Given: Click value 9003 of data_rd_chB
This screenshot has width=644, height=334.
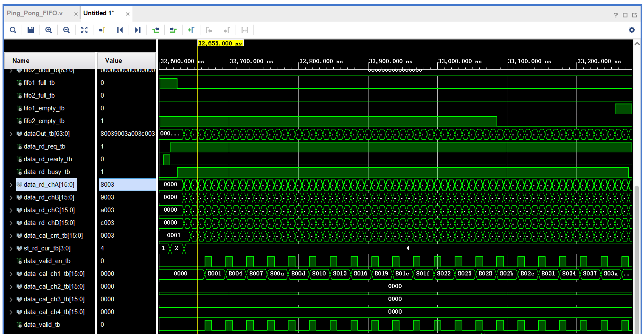Looking at the screenshot, I should tap(107, 197).
